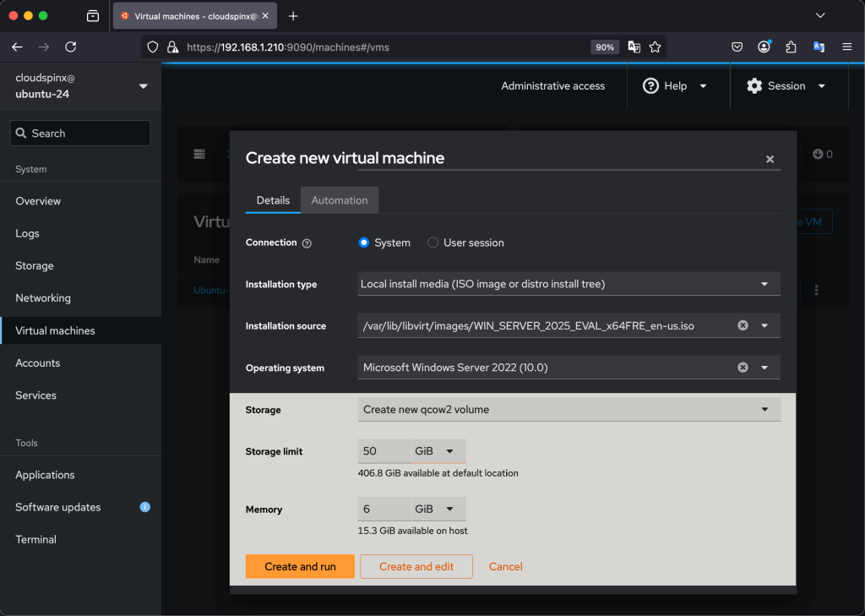Viewport: 865px width, 616px height.
Task: Switch to the Automation tab
Action: [340, 200]
